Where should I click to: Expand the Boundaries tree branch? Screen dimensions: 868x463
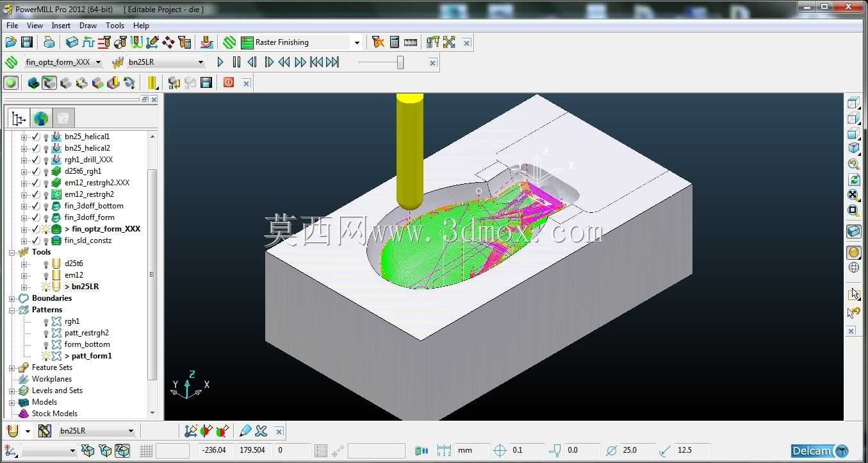12,298
